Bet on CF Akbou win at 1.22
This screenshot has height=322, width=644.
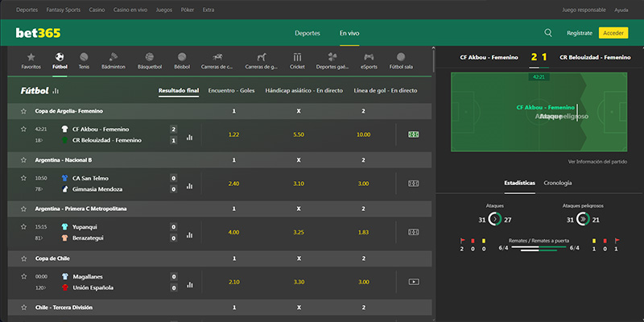click(x=233, y=134)
